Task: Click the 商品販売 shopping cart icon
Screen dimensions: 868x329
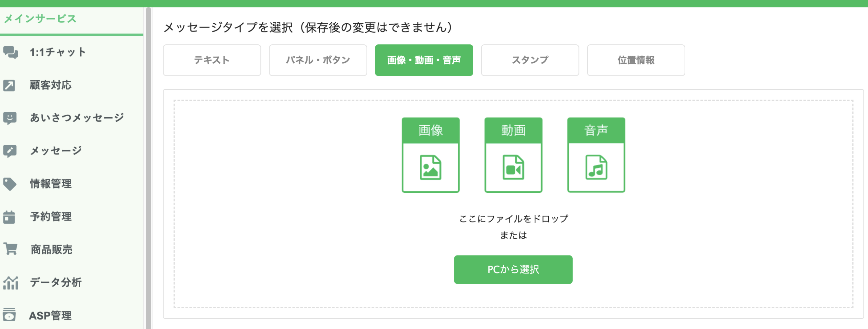Action: pyautogui.click(x=9, y=249)
